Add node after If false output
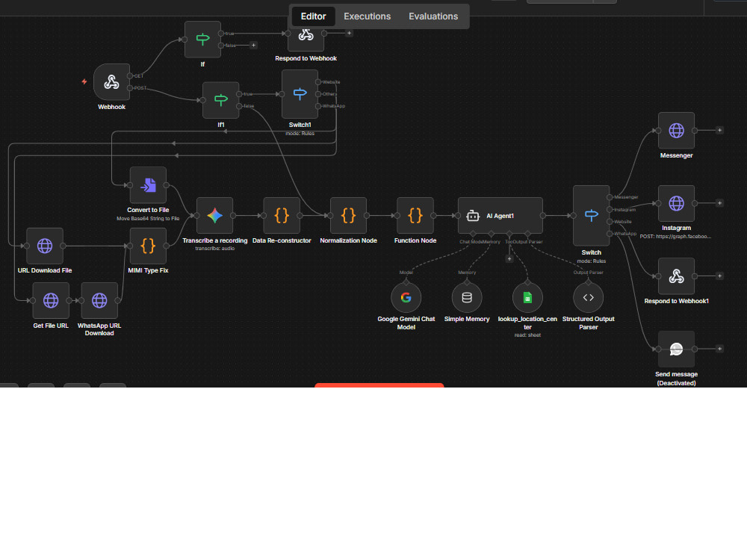The width and height of the screenshot is (747, 560). (253, 46)
